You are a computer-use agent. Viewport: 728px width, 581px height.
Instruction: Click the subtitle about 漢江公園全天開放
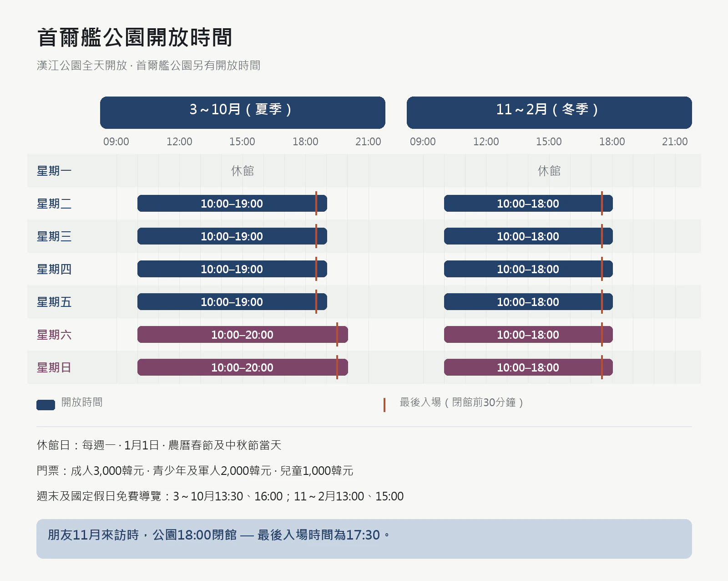pos(149,66)
